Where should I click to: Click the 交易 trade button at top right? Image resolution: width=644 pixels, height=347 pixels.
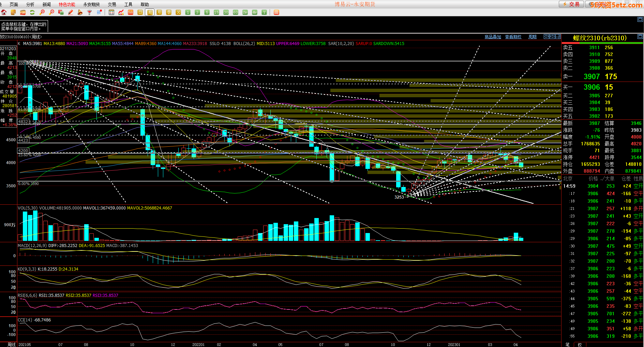[x=571, y=4]
